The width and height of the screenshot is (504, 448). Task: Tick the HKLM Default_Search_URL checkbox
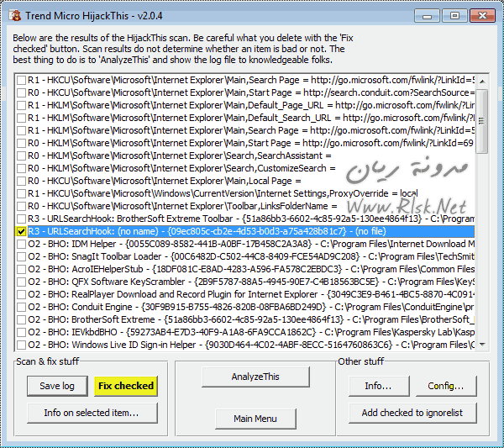21,118
